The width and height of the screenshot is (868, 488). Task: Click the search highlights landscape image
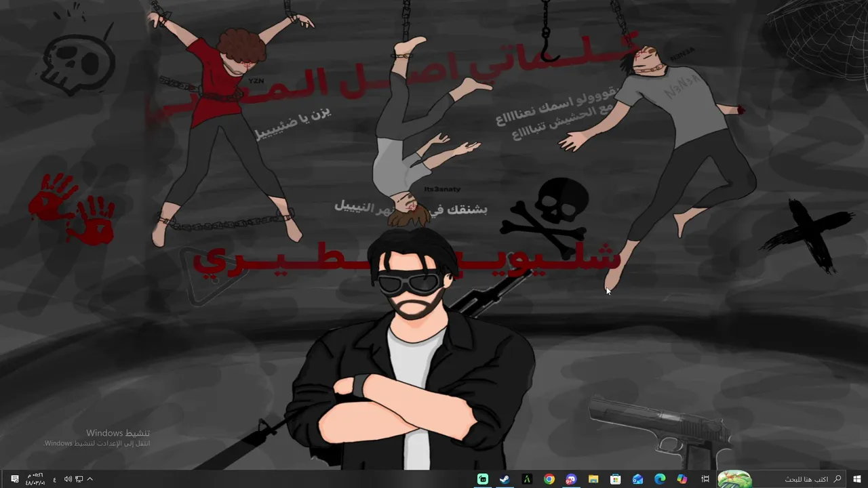734,479
